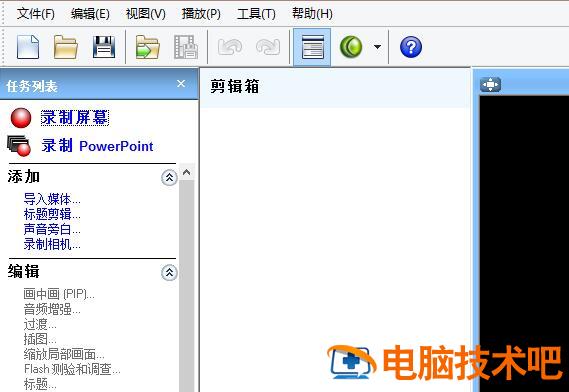Toggle the task list view button in the toolbar

coord(312,47)
